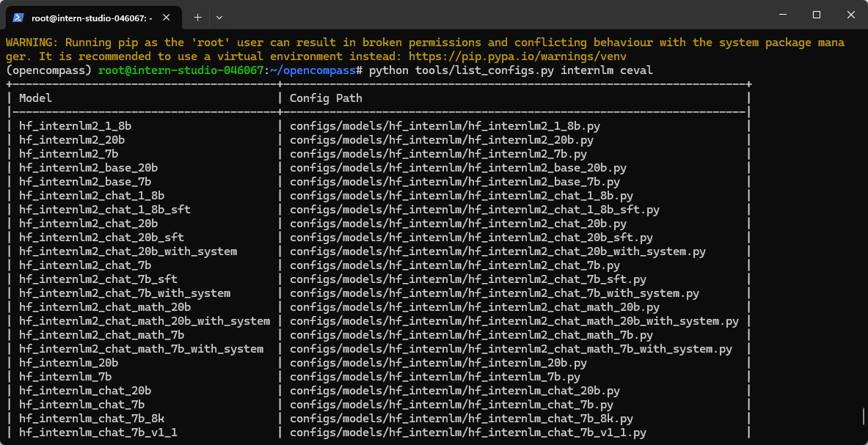Screen dimensions: 868x445
Task: Click config path ending hf_internlm_7b.py
Action: pos(435,376)
